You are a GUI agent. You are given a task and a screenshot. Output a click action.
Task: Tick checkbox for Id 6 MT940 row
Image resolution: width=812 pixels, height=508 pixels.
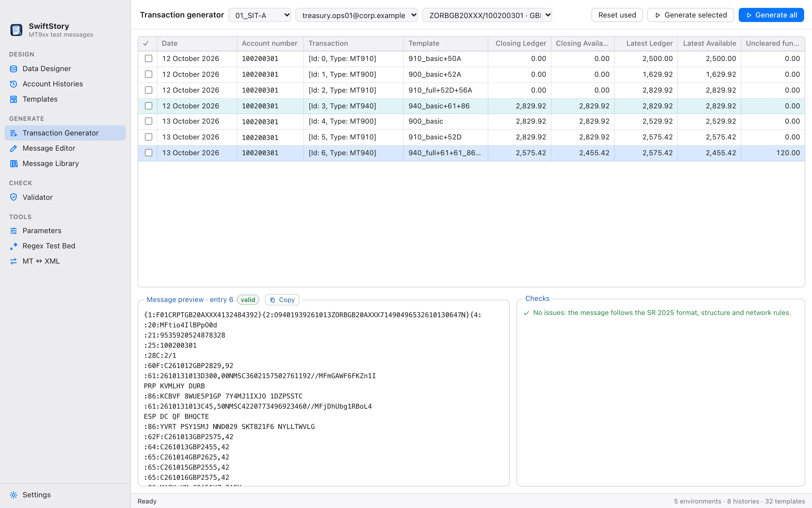148,153
